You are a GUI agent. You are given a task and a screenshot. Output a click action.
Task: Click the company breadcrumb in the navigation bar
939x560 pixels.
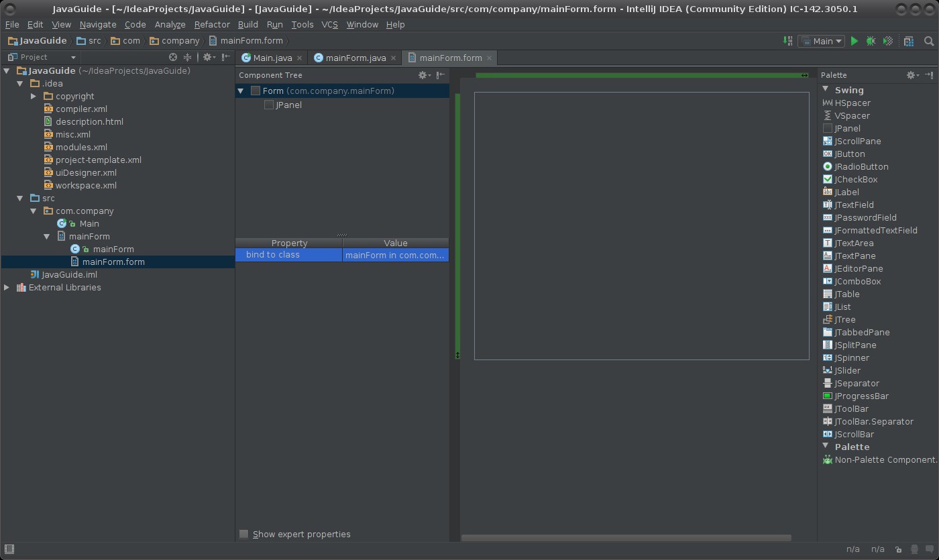tap(174, 41)
